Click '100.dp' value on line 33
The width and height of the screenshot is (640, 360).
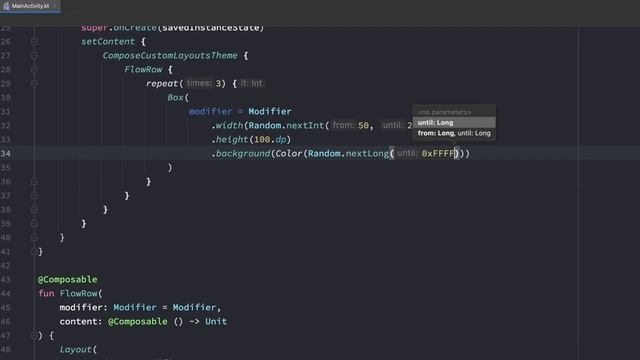(270, 140)
